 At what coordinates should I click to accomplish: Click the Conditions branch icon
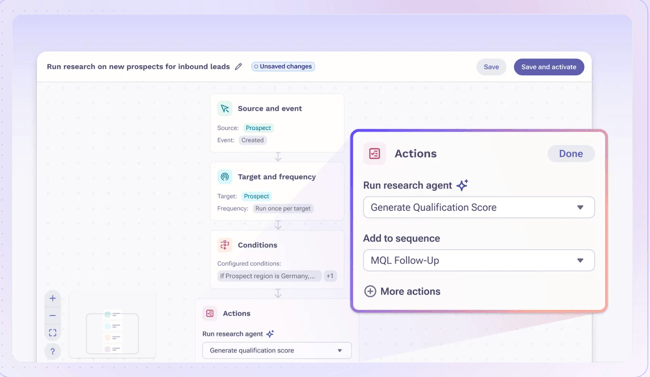pyautogui.click(x=225, y=245)
